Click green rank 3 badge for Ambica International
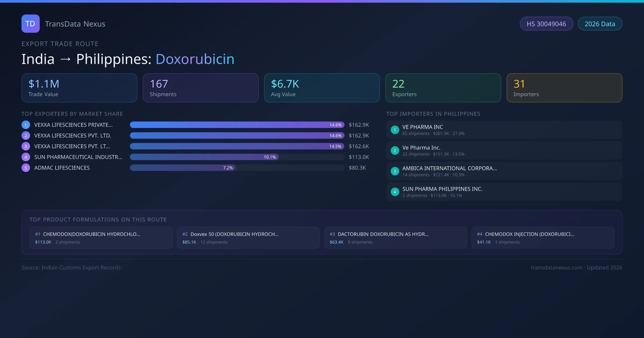This screenshot has height=338, width=644. pyautogui.click(x=395, y=171)
